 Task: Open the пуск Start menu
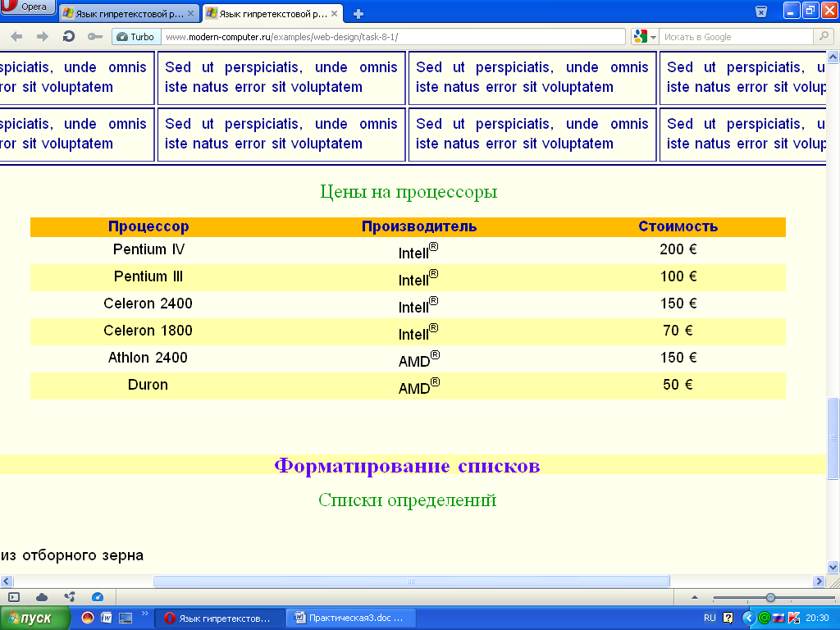pos(34,619)
